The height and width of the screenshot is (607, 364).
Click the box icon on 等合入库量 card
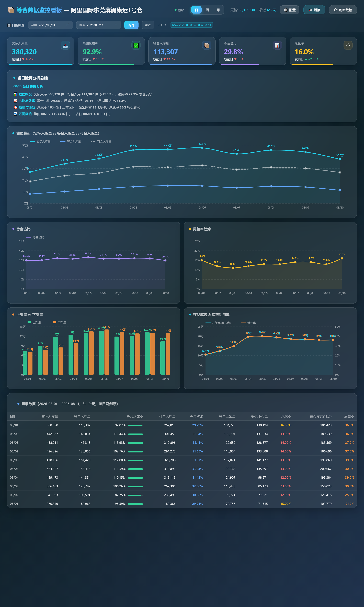click(x=207, y=45)
